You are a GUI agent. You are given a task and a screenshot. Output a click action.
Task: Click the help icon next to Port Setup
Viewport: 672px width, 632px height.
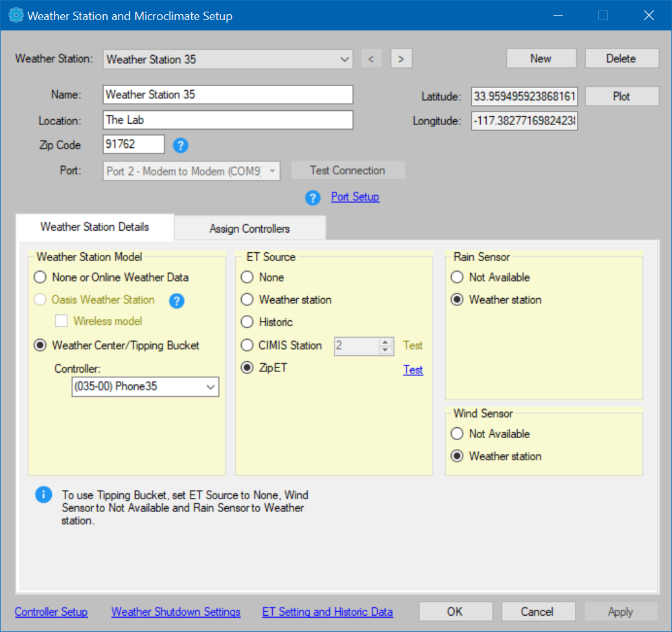click(x=313, y=198)
